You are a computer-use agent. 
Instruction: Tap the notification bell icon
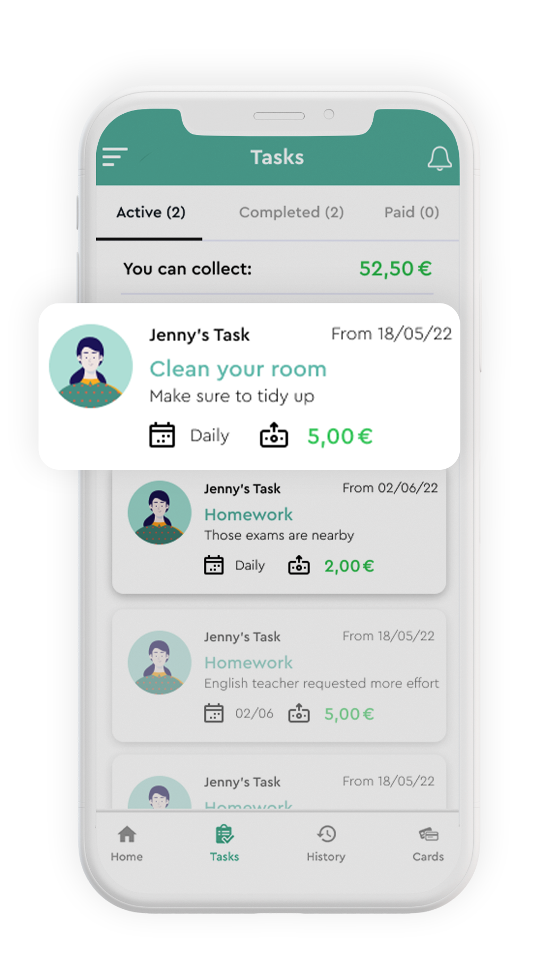pos(440,158)
